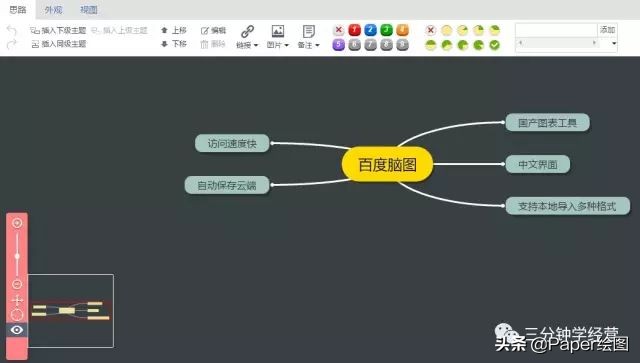
Task: Click the undo arrow icon
Action: click(x=11, y=30)
